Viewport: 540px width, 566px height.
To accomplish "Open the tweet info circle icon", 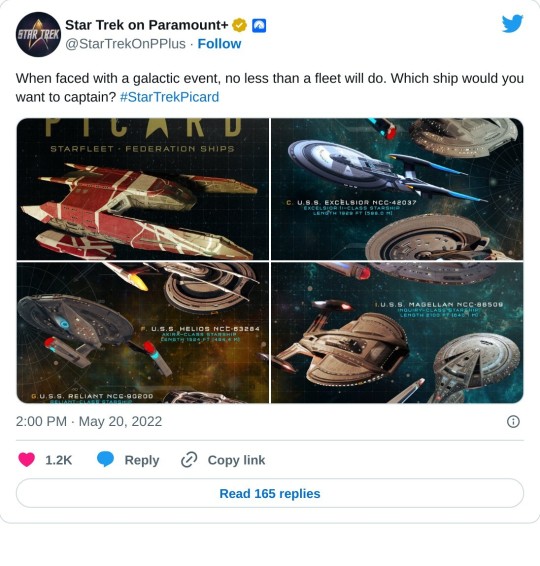I will tap(513, 421).
